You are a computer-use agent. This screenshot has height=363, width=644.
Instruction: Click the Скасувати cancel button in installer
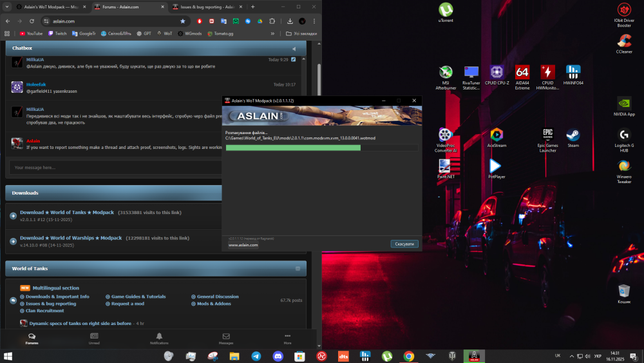point(404,244)
